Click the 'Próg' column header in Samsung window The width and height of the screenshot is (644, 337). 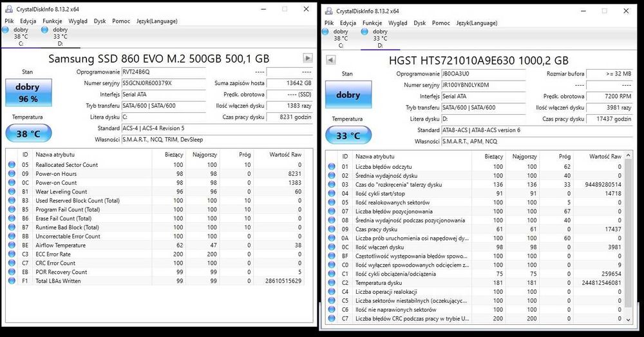click(x=236, y=155)
